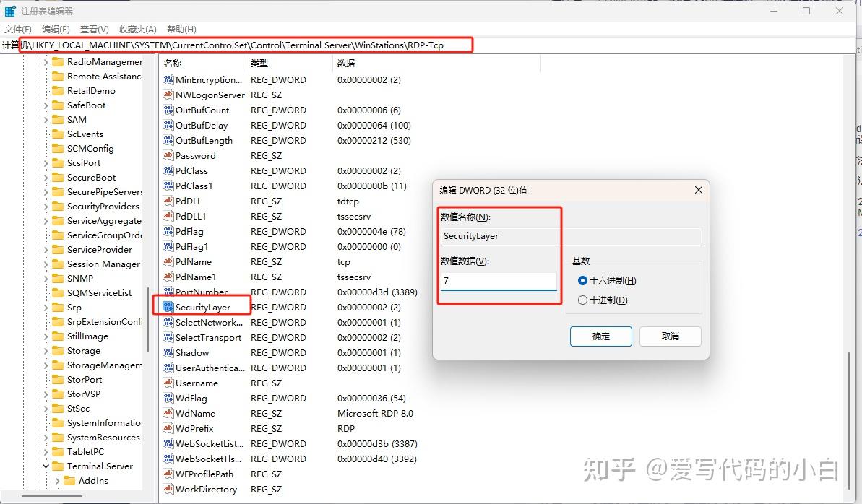The height and width of the screenshot is (504, 862).
Task: Open the 查看(V) menu
Action: click(x=94, y=29)
